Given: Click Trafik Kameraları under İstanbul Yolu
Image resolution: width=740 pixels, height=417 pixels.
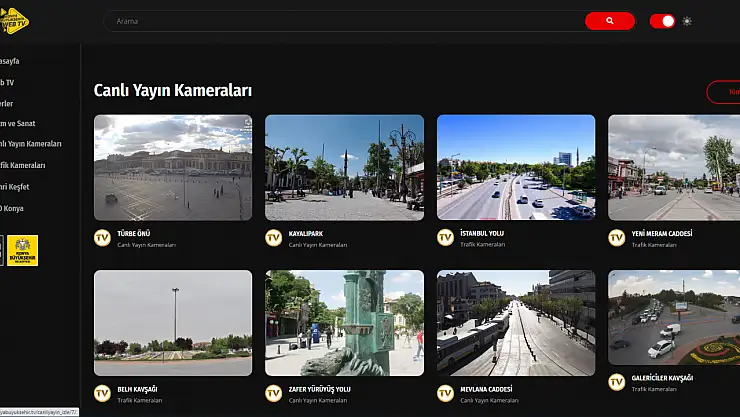Looking at the screenshot, I should pyautogui.click(x=482, y=244).
